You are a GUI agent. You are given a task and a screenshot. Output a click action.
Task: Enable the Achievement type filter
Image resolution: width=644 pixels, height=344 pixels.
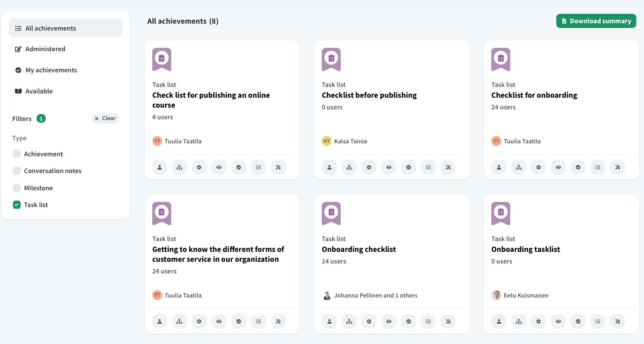16,154
